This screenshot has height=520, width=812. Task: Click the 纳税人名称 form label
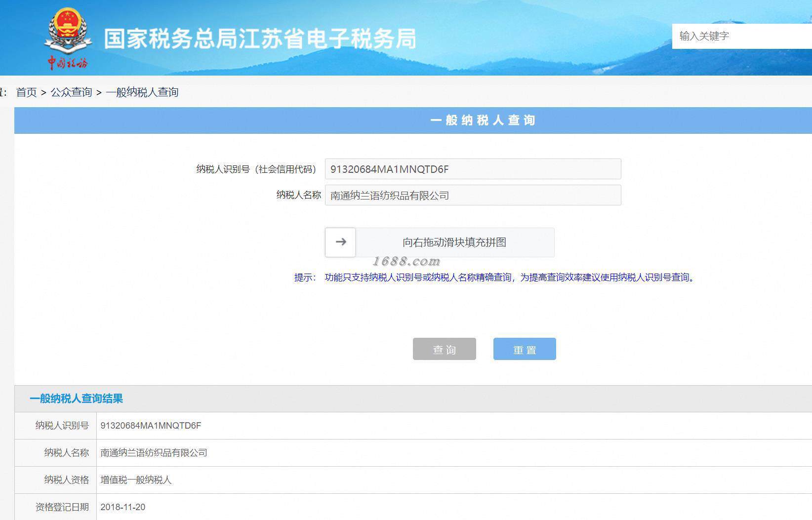(299, 195)
